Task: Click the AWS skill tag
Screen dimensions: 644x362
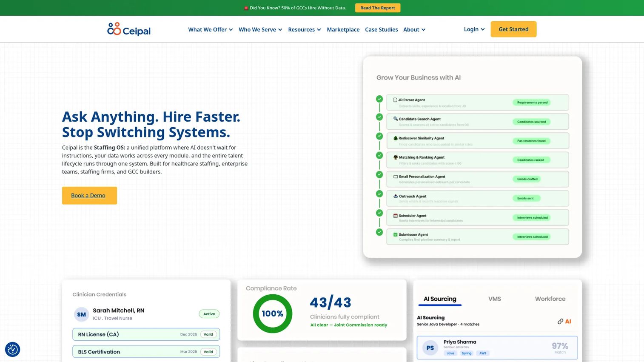Action: point(483,353)
